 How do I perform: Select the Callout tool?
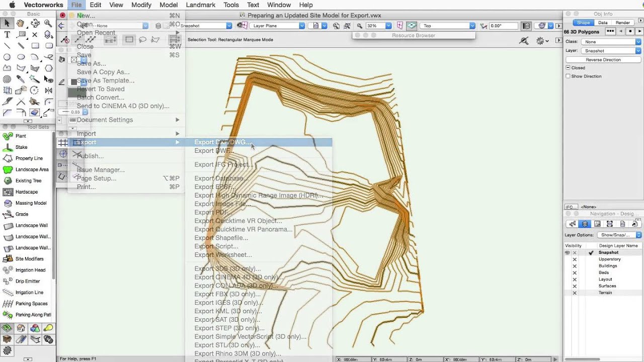pos(21,35)
